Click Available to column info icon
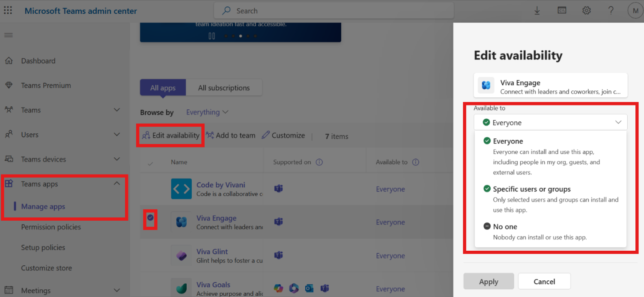Screen dimensions: 644x297 pos(415,162)
